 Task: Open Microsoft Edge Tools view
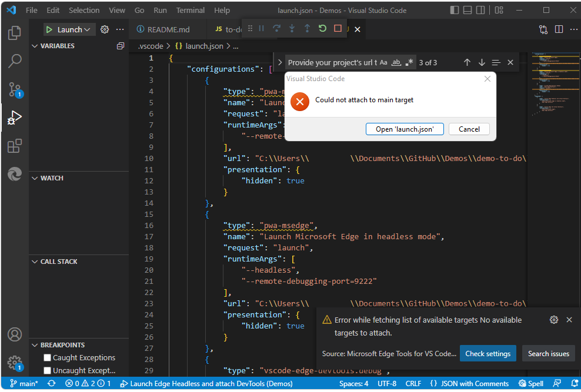[x=15, y=174]
